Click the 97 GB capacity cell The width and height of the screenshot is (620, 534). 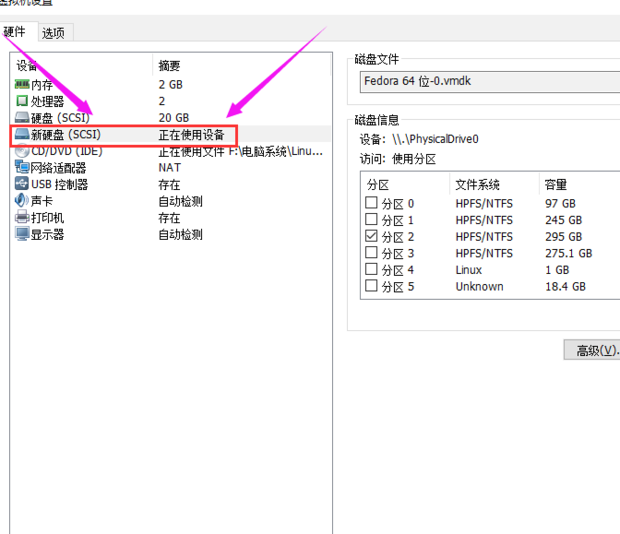pyautogui.click(x=560, y=204)
